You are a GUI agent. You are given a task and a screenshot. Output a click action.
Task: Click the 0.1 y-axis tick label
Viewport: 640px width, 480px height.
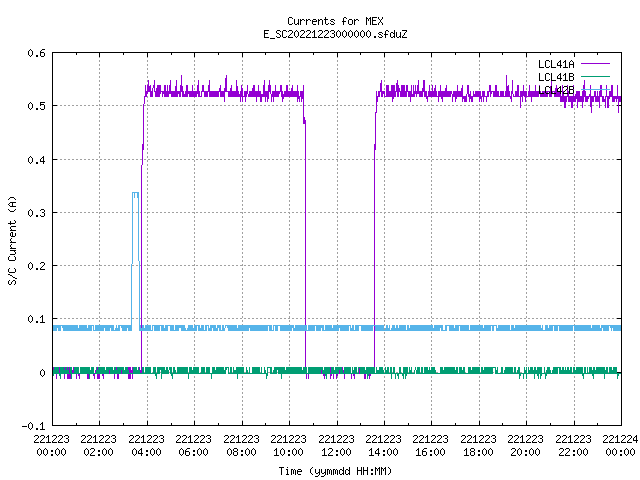coord(36,319)
